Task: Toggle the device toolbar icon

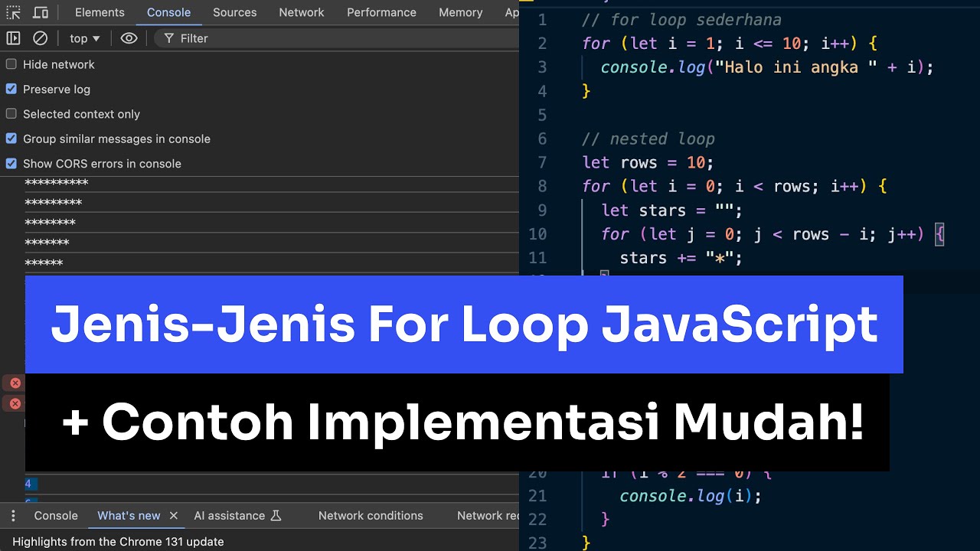Action: (41, 12)
